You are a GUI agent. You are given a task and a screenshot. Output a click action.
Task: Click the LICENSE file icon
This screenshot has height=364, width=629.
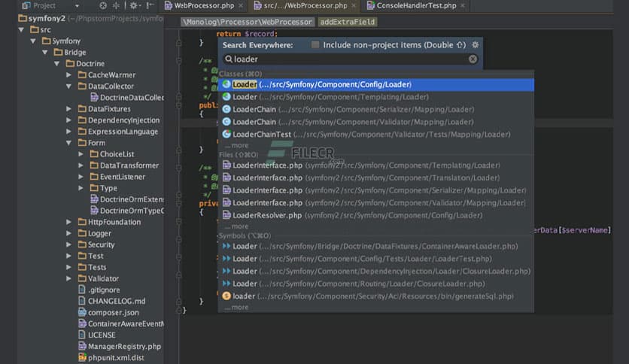[82, 335]
